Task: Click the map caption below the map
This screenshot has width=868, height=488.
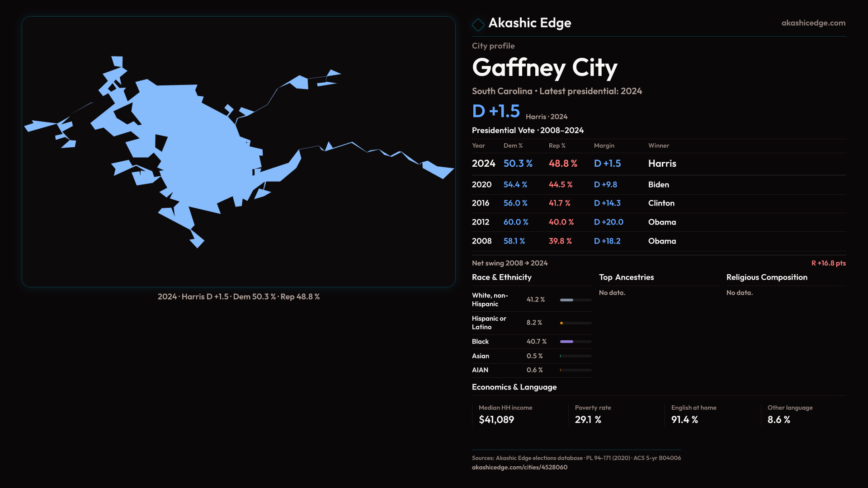Action: 238,297
